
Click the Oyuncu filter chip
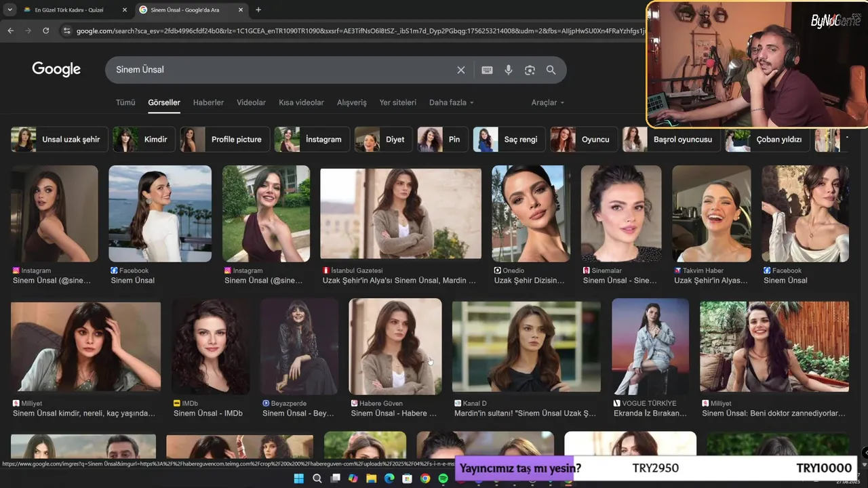[584, 139]
